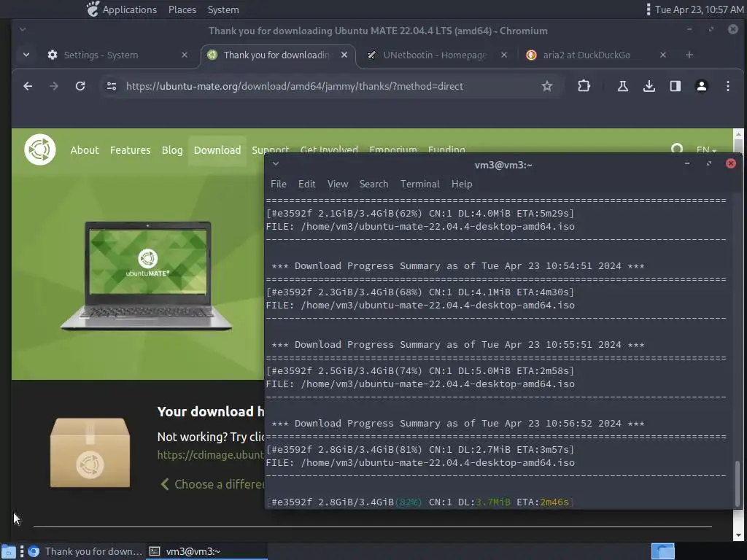Close the aria2 at DuckDuckGo tab
This screenshot has width=747, height=560.
click(x=662, y=55)
